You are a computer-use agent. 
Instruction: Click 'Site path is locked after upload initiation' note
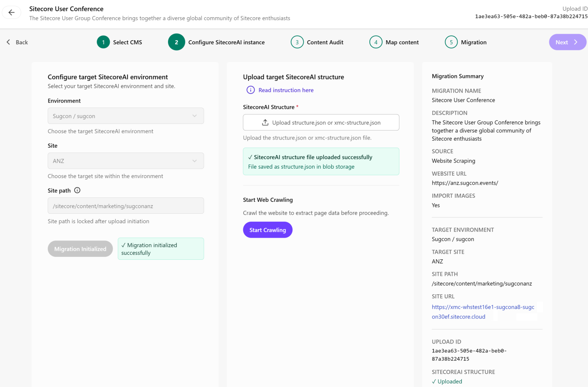pyautogui.click(x=99, y=221)
